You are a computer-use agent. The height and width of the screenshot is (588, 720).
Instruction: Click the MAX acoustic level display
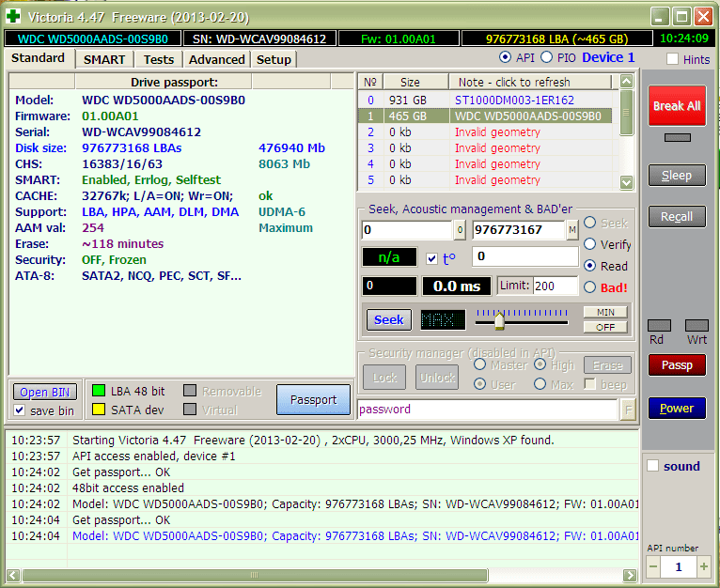point(443,319)
